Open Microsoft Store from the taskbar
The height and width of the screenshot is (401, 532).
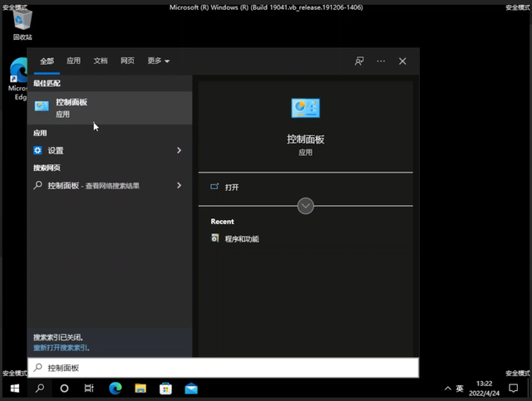pos(166,389)
